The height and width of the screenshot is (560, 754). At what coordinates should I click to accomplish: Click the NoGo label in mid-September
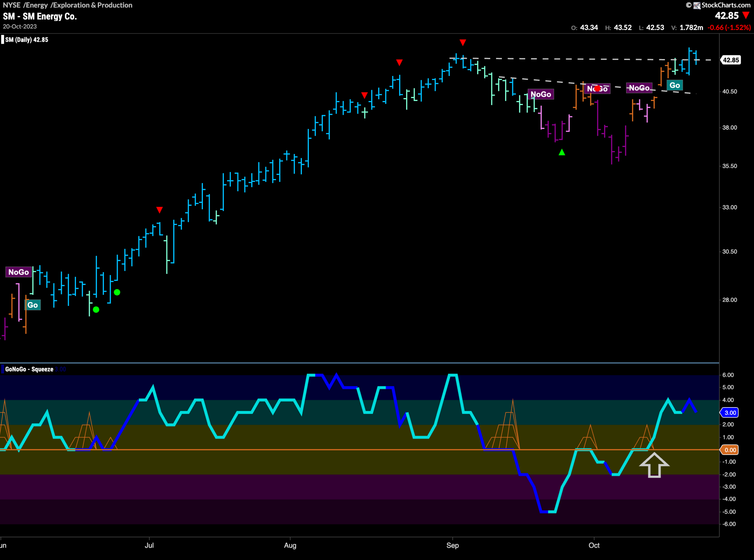tap(541, 94)
